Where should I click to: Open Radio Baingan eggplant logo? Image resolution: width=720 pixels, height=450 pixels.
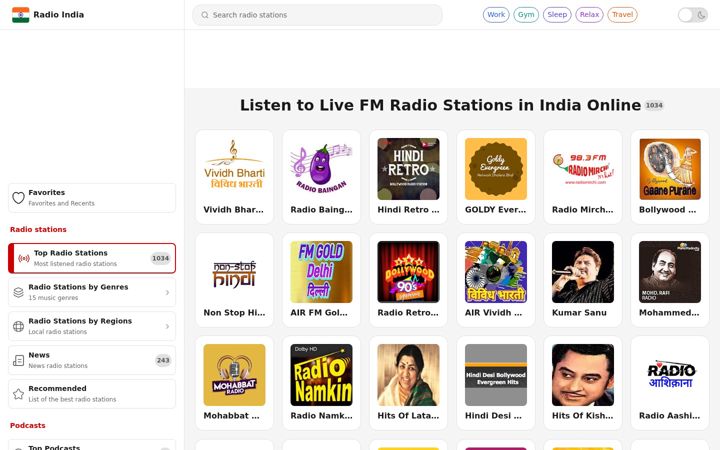pos(321,169)
